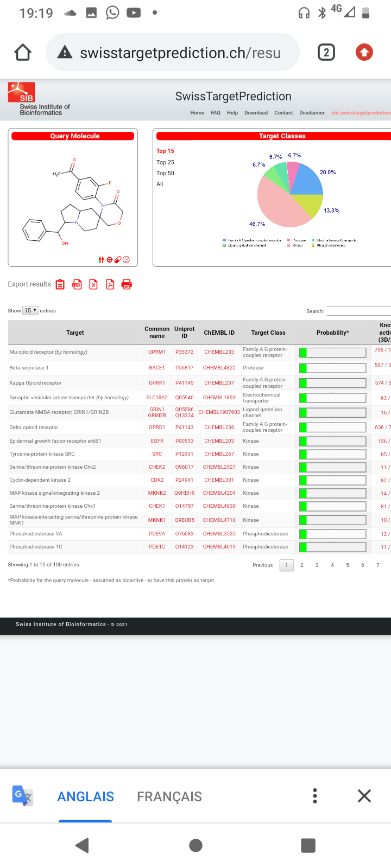
Task: Open CHEMBL301 link in CDK2 row
Action: point(219,480)
